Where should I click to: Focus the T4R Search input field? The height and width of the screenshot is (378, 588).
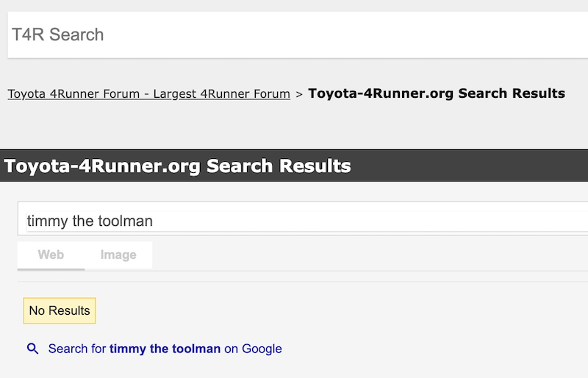(298, 35)
